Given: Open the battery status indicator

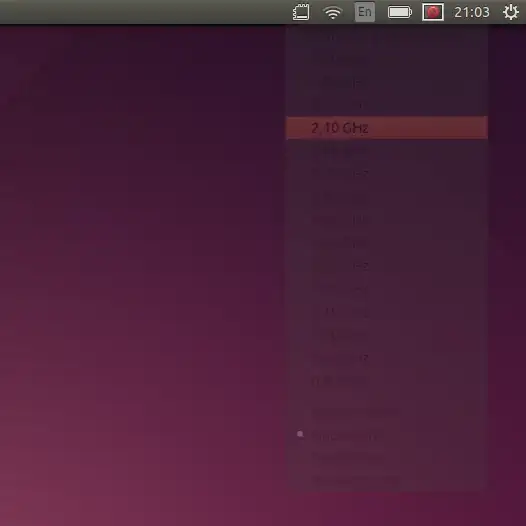Looking at the screenshot, I should point(400,12).
